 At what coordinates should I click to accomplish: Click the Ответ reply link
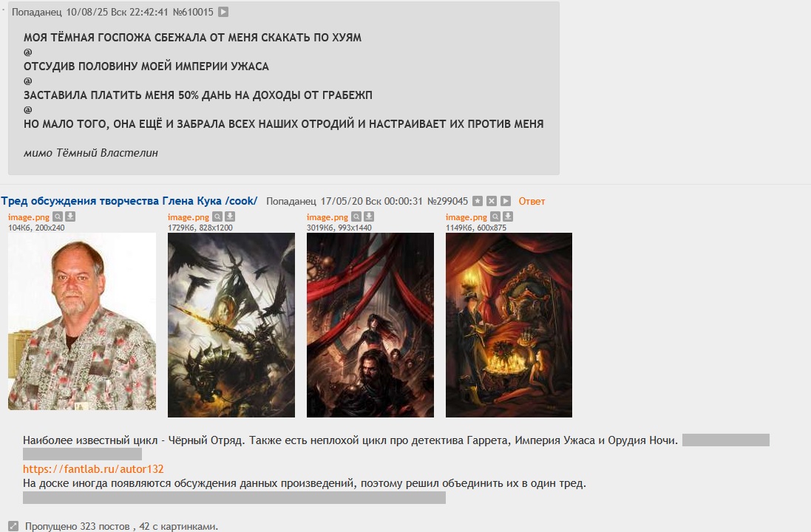point(532,201)
